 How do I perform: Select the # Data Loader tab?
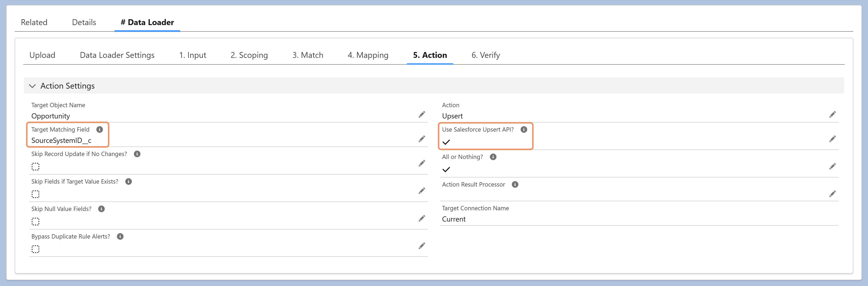(147, 22)
